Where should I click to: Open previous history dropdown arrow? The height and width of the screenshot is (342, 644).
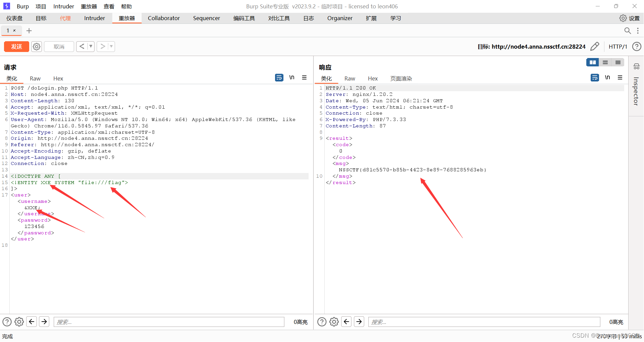91,47
